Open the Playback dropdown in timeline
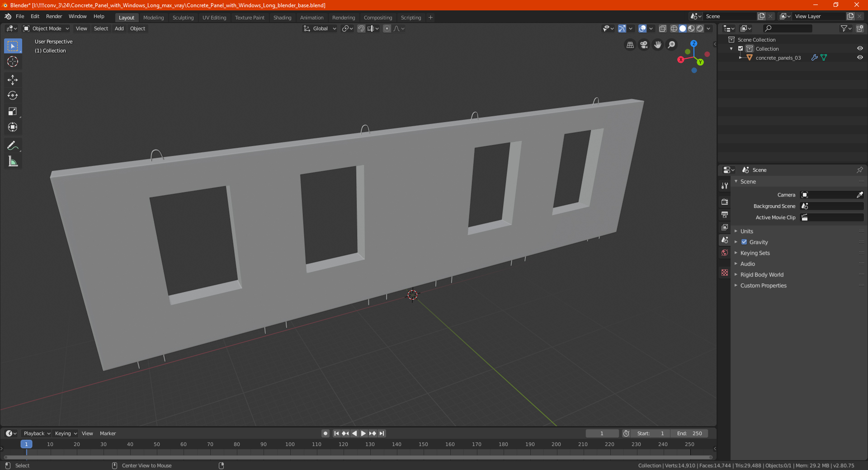The height and width of the screenshot is (470, 868). point(37,433)
